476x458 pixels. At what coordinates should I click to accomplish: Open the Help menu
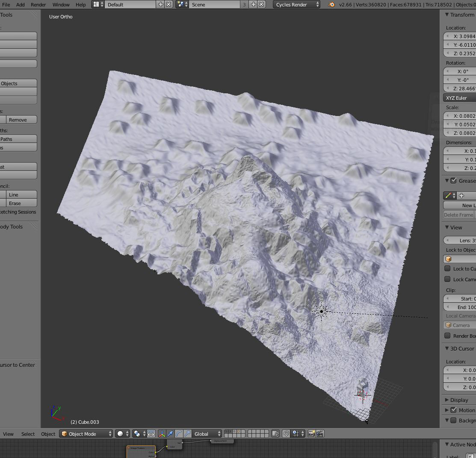(80, 5)
